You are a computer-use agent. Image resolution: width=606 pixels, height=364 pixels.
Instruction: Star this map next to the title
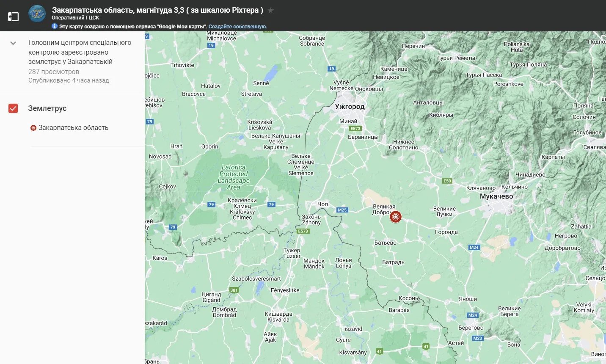click(x=271, y=10)
